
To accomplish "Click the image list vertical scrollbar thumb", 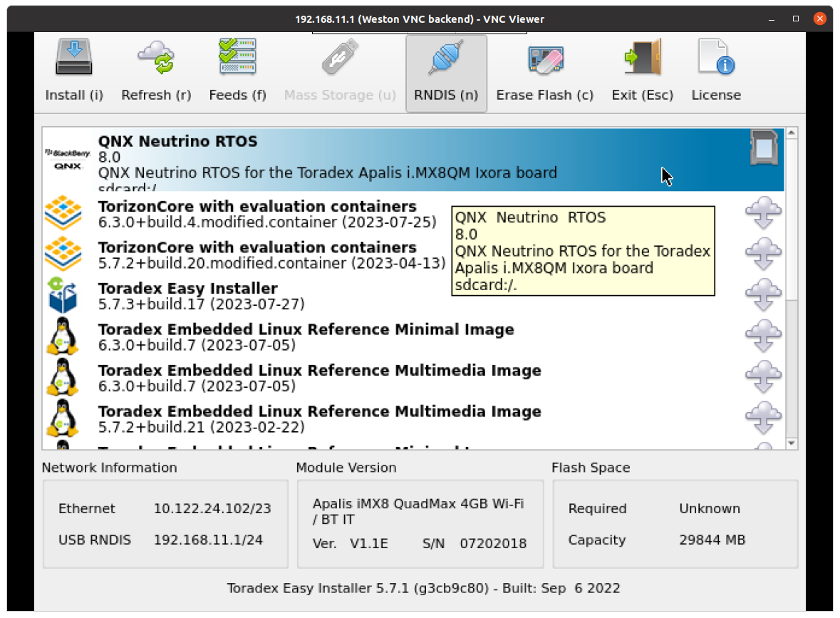I will point(792,221).
